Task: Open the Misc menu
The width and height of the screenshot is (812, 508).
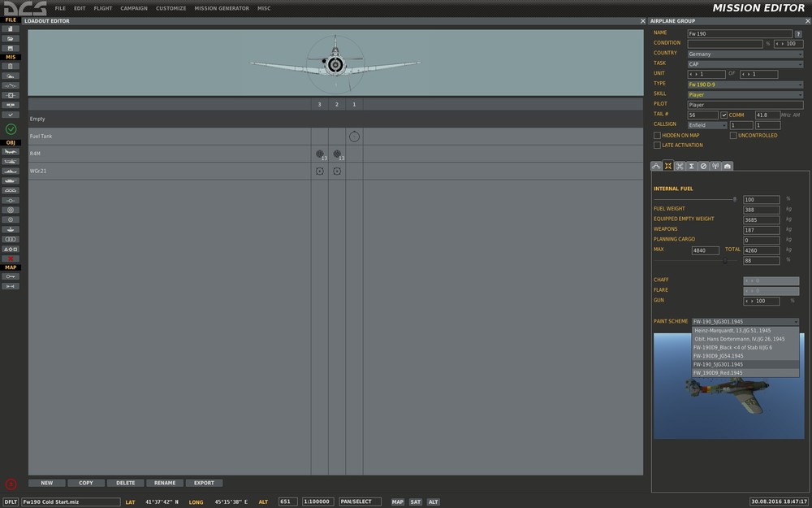Action: 264,8
